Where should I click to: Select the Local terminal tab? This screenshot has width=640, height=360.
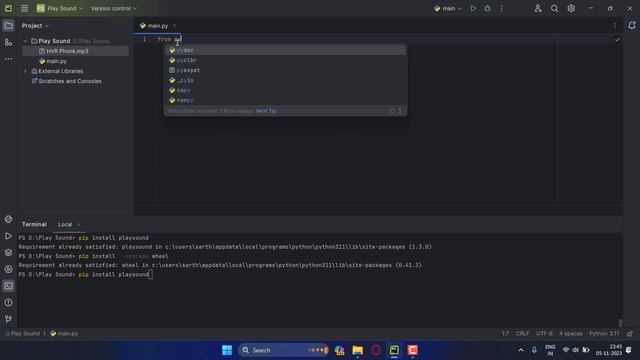pos(65,224)
